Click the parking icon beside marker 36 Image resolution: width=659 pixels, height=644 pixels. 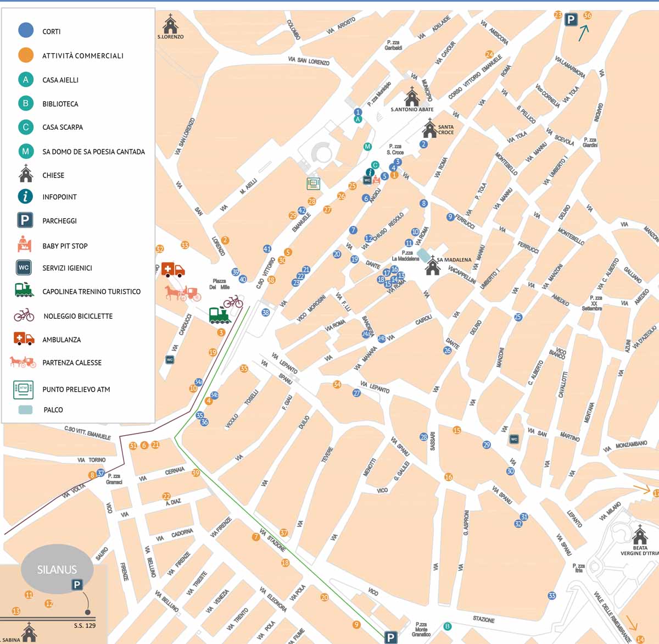click(571, 20)
